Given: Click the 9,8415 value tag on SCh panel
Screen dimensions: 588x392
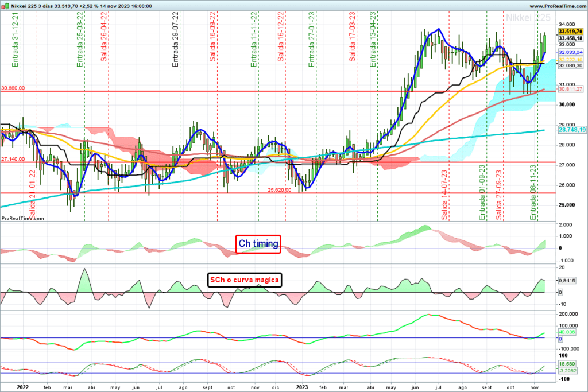Looking at the screenshot, I should (567, 281).
